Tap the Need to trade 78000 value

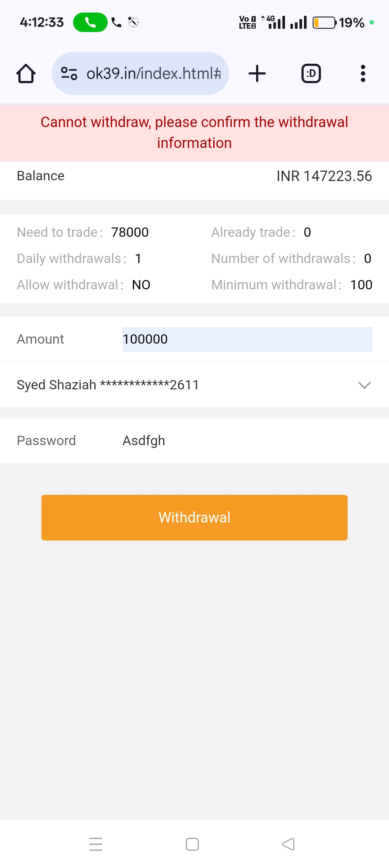coord(130,232)
